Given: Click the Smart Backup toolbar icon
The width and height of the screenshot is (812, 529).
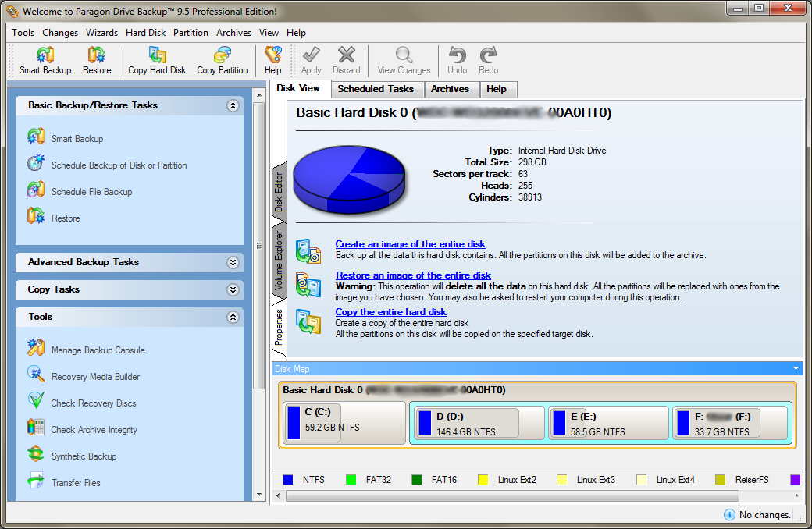Looking at the screenshot, I should coord(45,61).
